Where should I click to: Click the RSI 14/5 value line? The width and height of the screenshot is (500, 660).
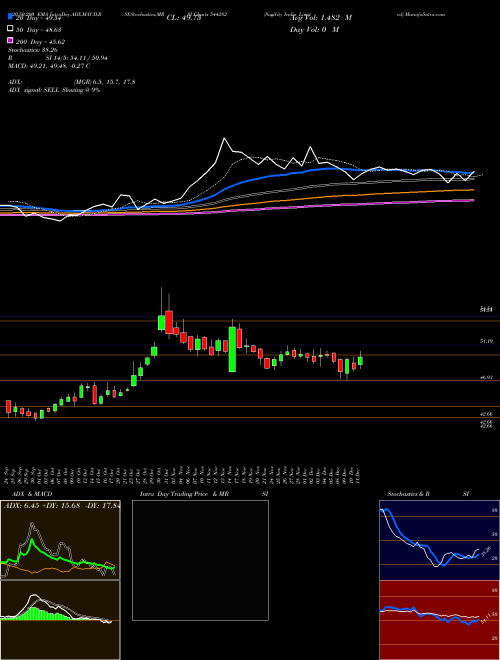click(58, 58)
